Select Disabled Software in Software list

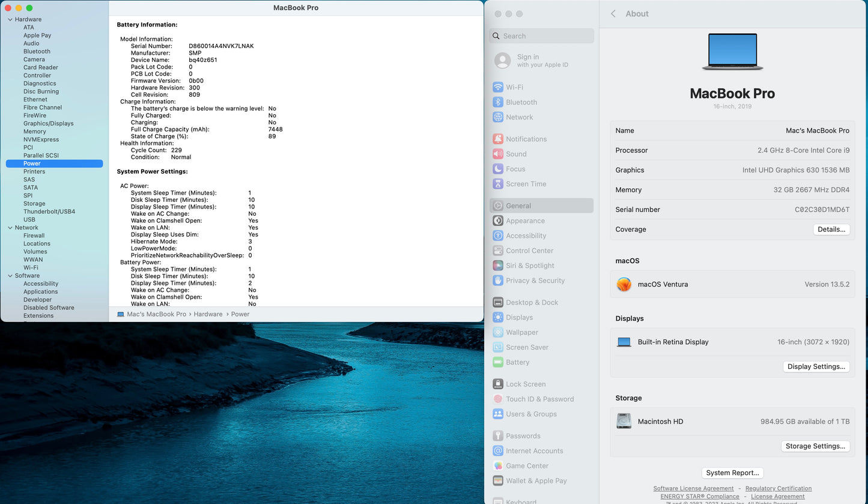tap(49, 308)
